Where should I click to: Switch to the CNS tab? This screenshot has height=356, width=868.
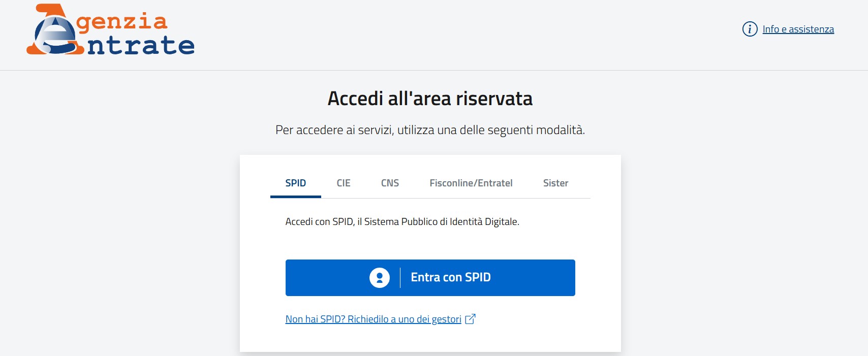pos(390,183)
